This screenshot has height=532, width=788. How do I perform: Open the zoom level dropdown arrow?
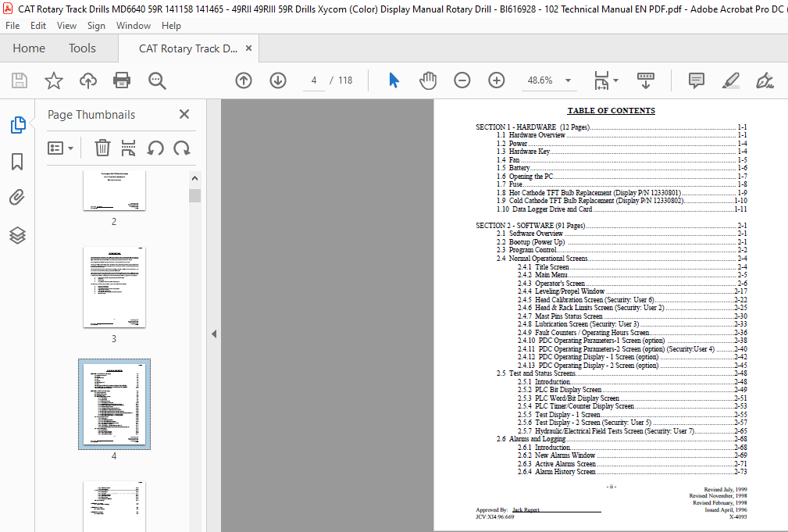pos(568,80)
